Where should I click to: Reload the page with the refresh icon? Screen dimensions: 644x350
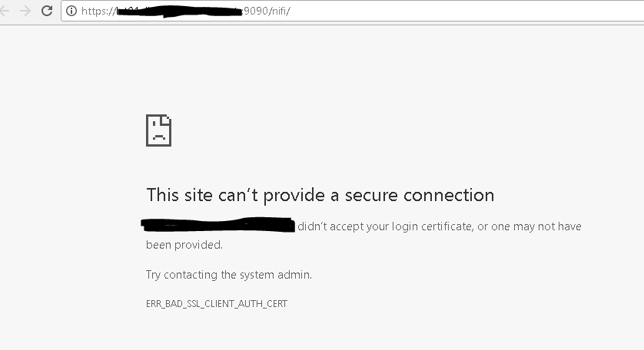point(47,11)
